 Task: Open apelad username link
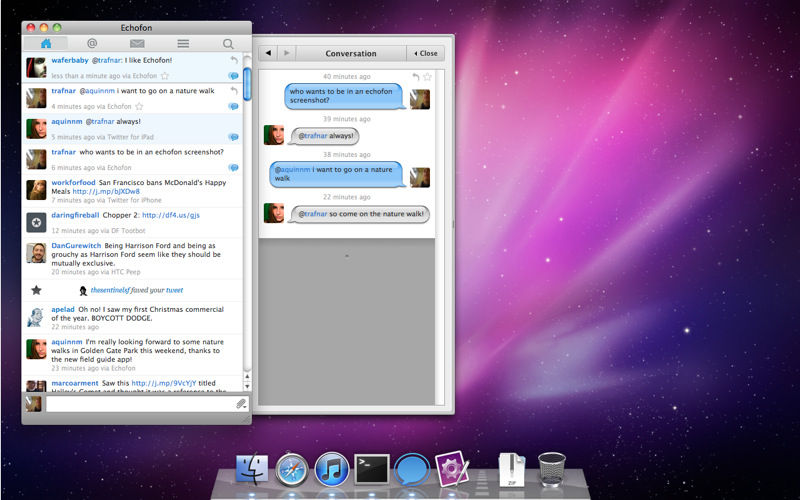[63, 309]
